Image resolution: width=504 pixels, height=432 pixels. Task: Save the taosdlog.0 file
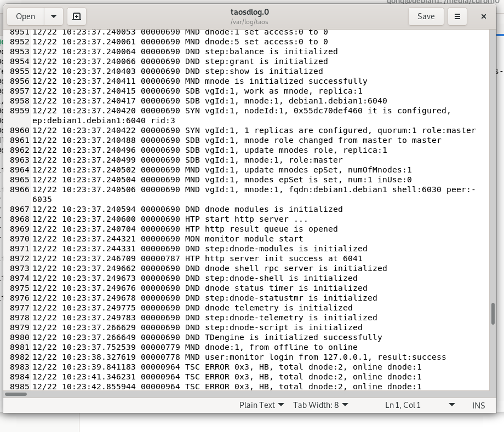(426, 16)
